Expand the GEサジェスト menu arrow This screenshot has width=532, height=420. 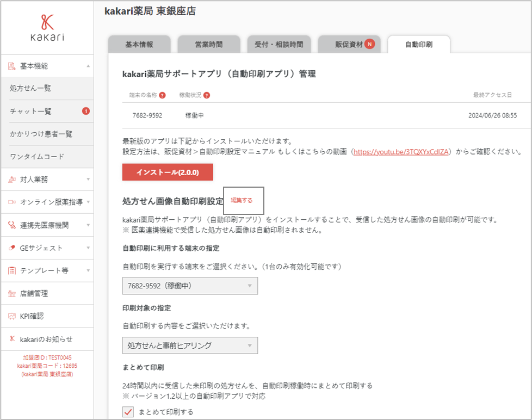tap(88, 248)
